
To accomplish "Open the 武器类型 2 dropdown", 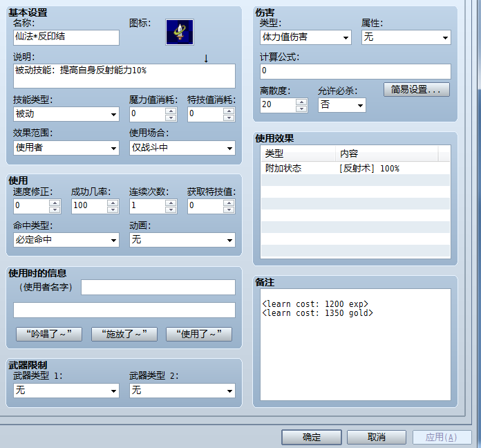I will tap(182, 391).
